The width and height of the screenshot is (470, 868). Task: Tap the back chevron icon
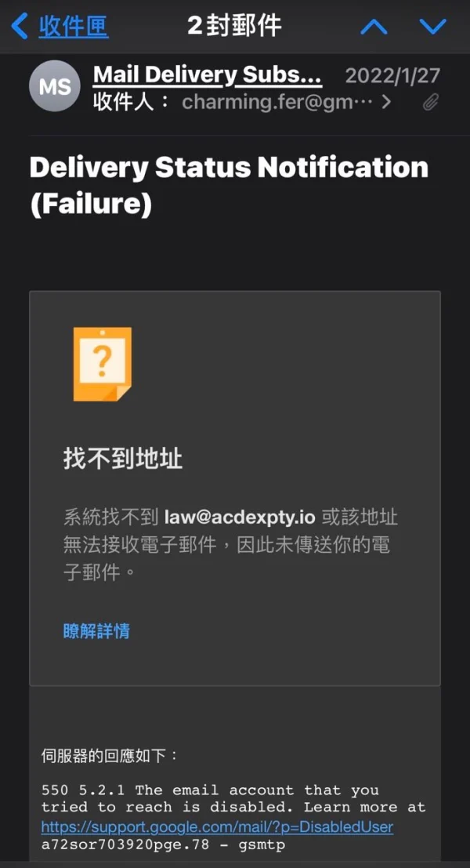[x=20, y=26]
